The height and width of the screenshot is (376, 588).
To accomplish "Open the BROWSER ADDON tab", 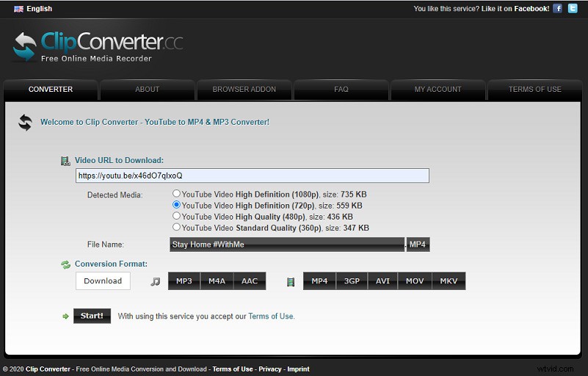I will [244, 90].
